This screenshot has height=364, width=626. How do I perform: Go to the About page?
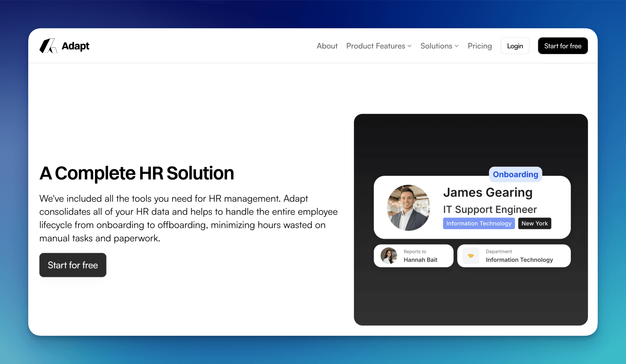(327, 46)
